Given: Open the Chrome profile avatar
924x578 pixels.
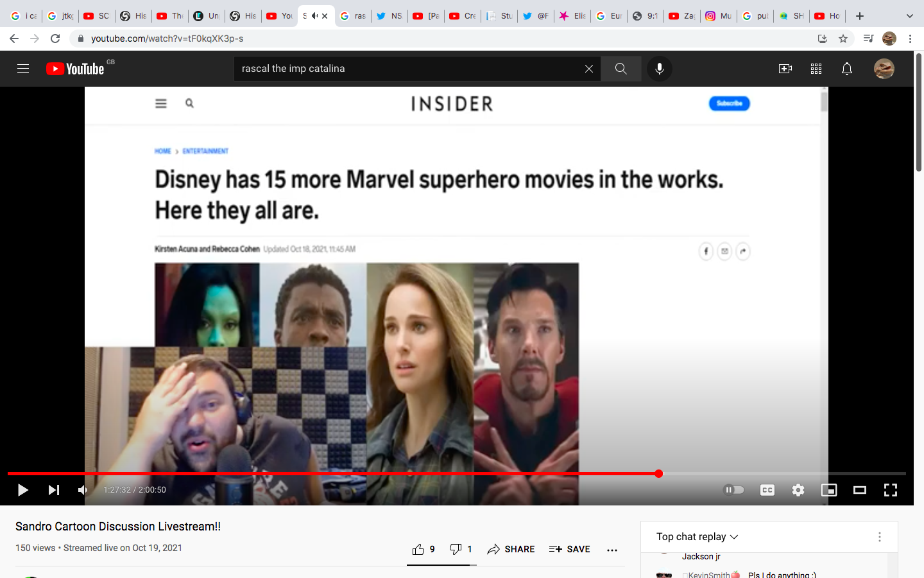Looking at the screenshot, I should (x=889, y=39).
